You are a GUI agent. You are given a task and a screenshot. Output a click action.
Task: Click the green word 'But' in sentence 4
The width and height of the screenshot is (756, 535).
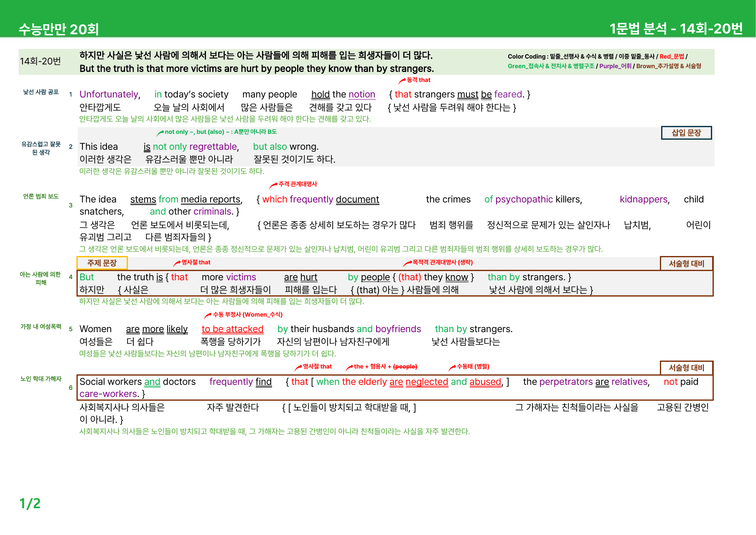coord(87,277)
